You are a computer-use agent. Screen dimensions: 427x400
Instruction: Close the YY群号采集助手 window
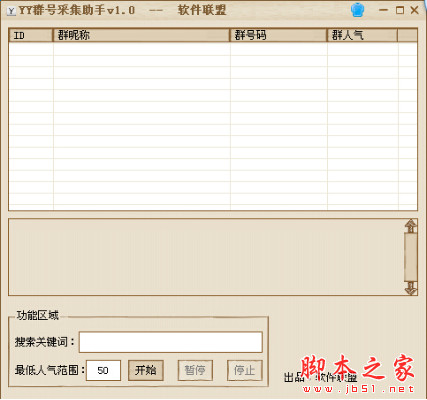415,10
